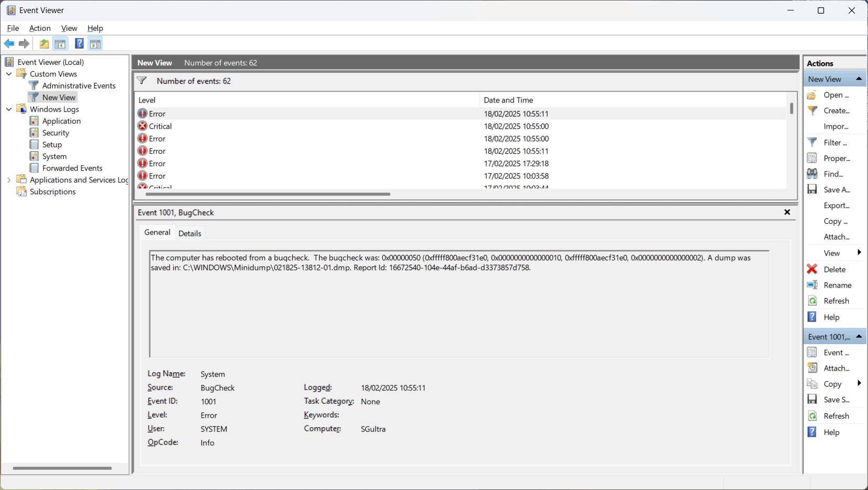The height and width of the screenshot is (490, 868).
Task: Toggle the Show/Hide Action Pane icon
Action: tap(95, 44)
